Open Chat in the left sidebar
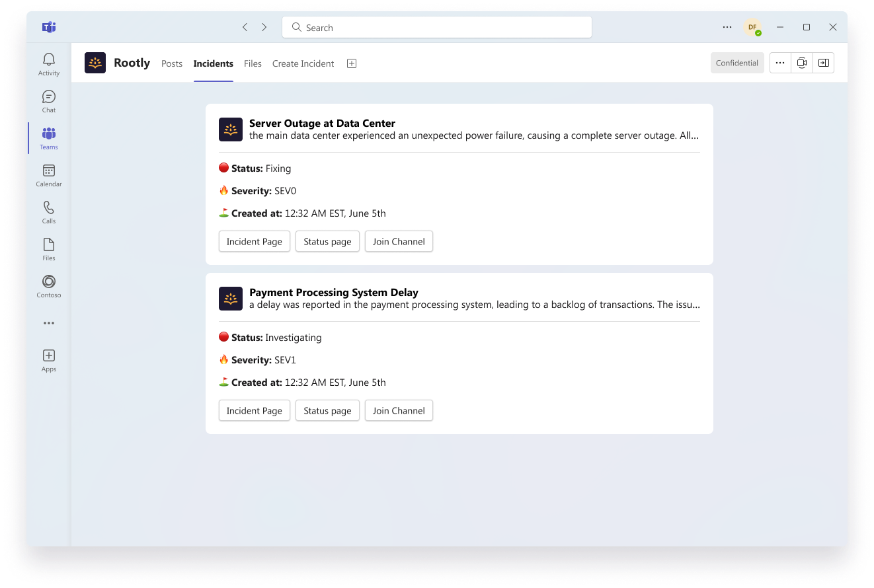This screenshot has width=874, height=588. 49,101
